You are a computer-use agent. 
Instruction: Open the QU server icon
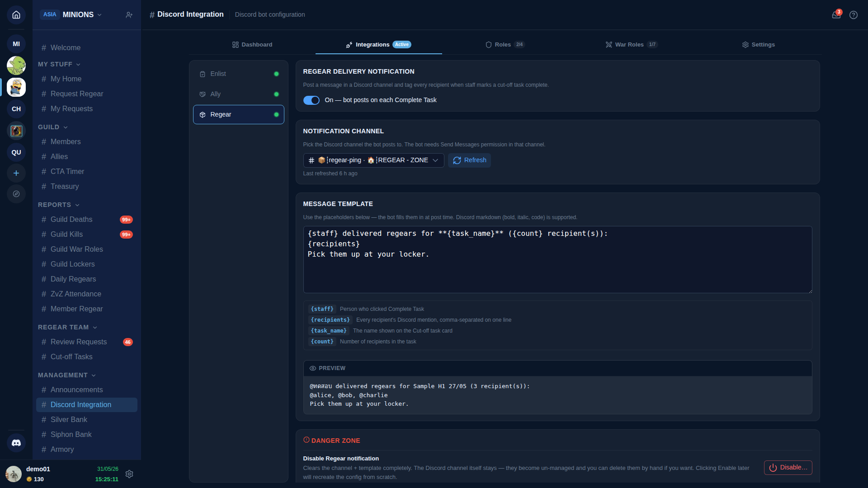pos(16,152)
